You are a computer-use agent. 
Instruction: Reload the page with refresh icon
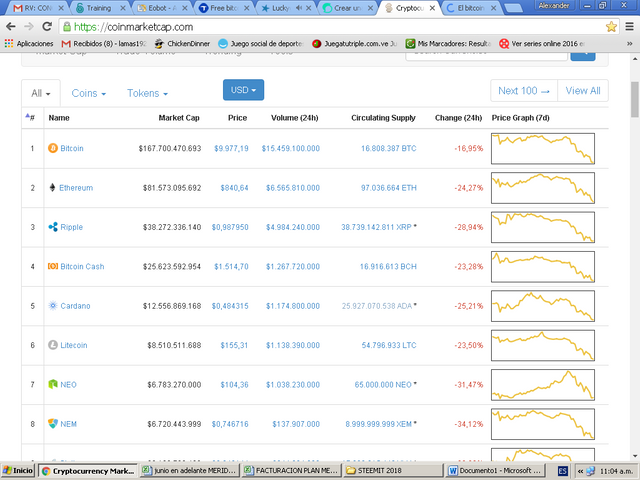(47, 27)
